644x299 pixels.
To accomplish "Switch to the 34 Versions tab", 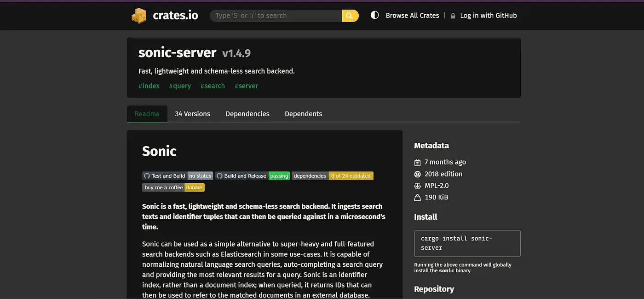I will click(x=192, y=114).
